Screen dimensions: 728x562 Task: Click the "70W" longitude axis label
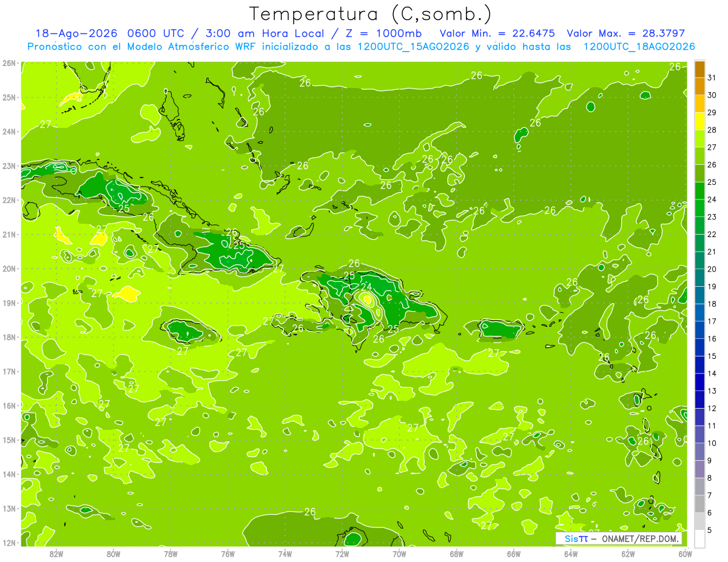(x=399, y=554)
